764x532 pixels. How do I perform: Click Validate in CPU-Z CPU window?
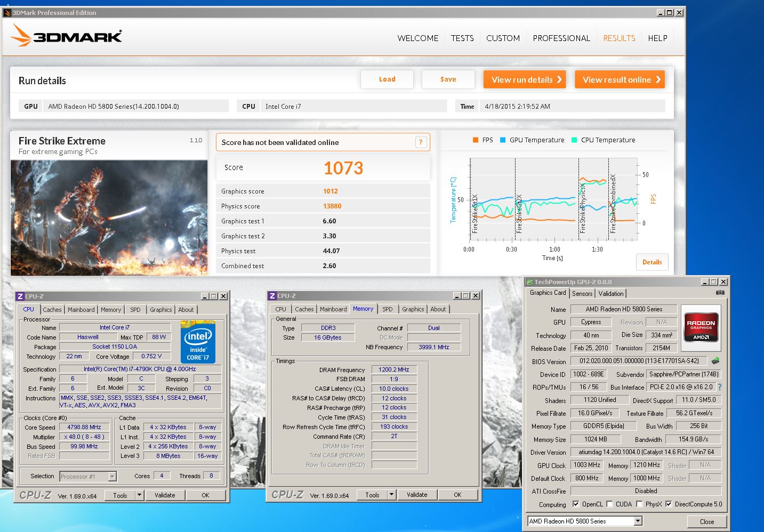tap(165, 495)
